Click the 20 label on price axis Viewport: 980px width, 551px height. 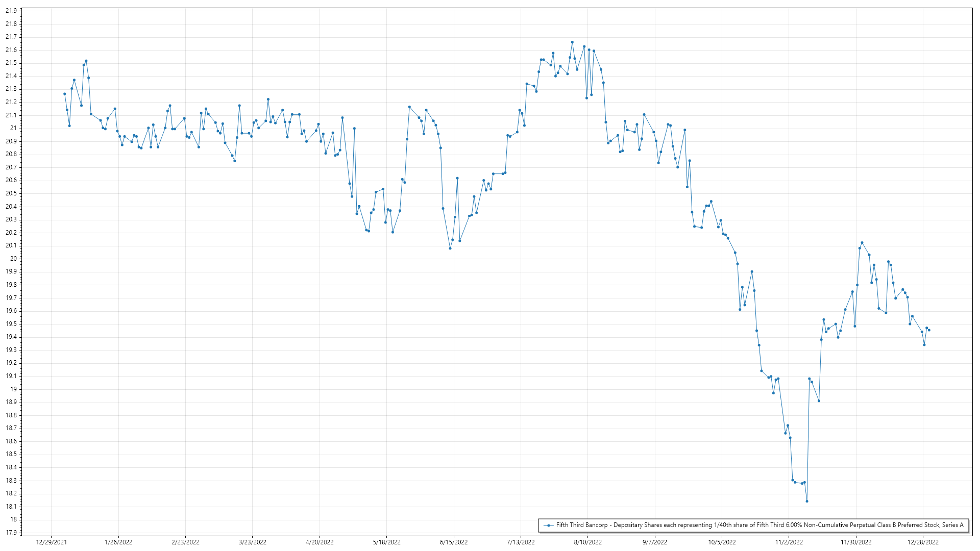(x=13, y=259)
